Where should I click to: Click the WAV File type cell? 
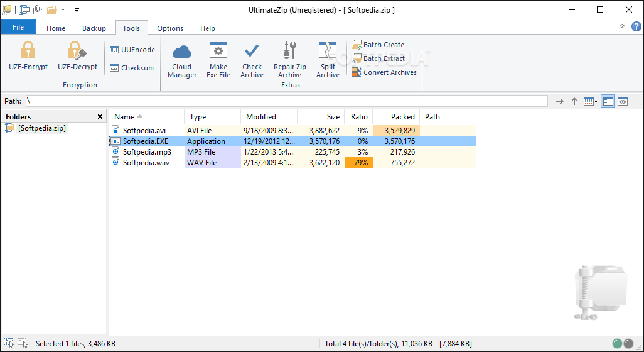(212, 162)
